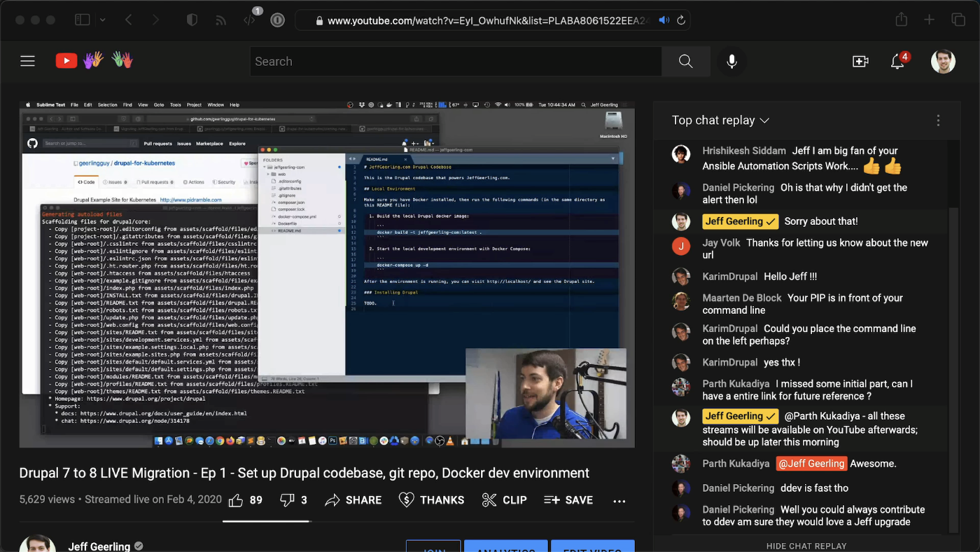The image size is (980, 552).
Task: Click Jay Volk's name in chat
Action: click(x=721, y=243)
